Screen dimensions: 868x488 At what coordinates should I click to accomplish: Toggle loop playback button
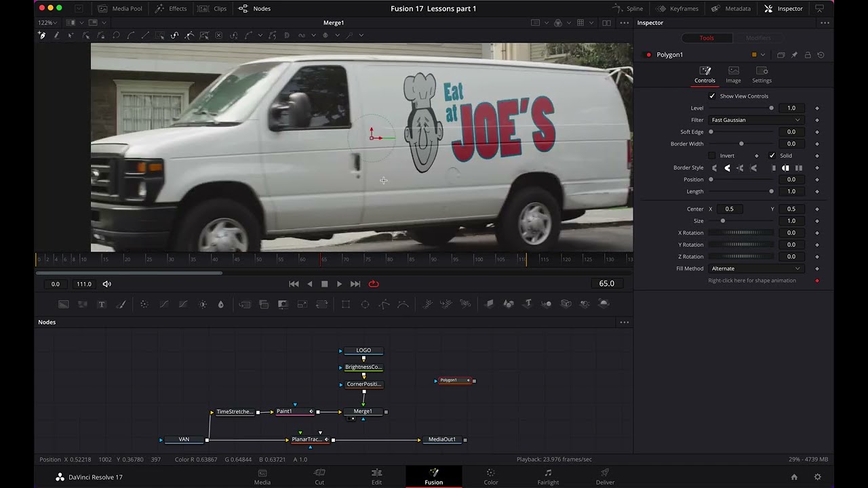(x=374, y=284)
